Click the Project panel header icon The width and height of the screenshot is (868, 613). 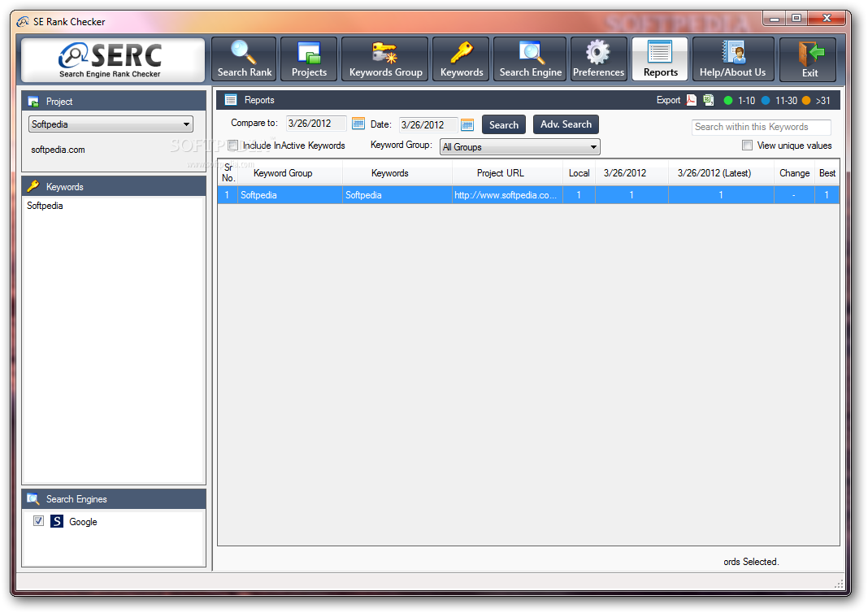(x=33, y=102)
